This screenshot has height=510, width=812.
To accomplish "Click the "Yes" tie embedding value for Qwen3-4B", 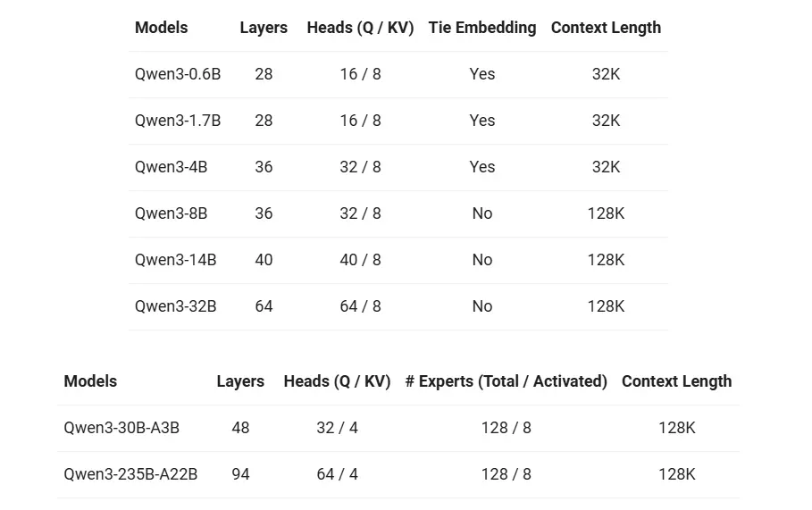I will click(x=482, y=167).
